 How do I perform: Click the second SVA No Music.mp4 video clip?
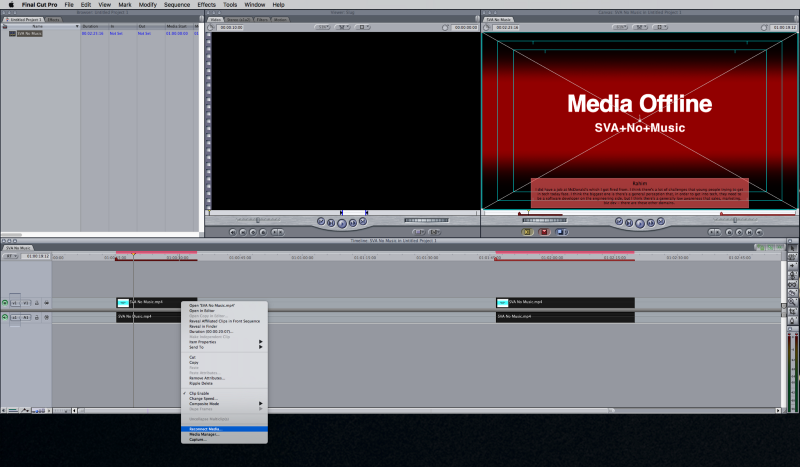(x=565, y=303)
